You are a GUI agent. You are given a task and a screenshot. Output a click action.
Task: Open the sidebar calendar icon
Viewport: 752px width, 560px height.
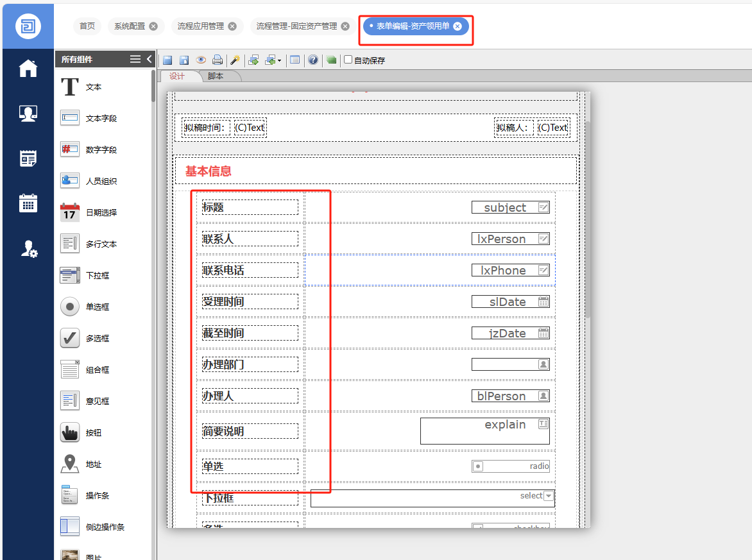28,203
